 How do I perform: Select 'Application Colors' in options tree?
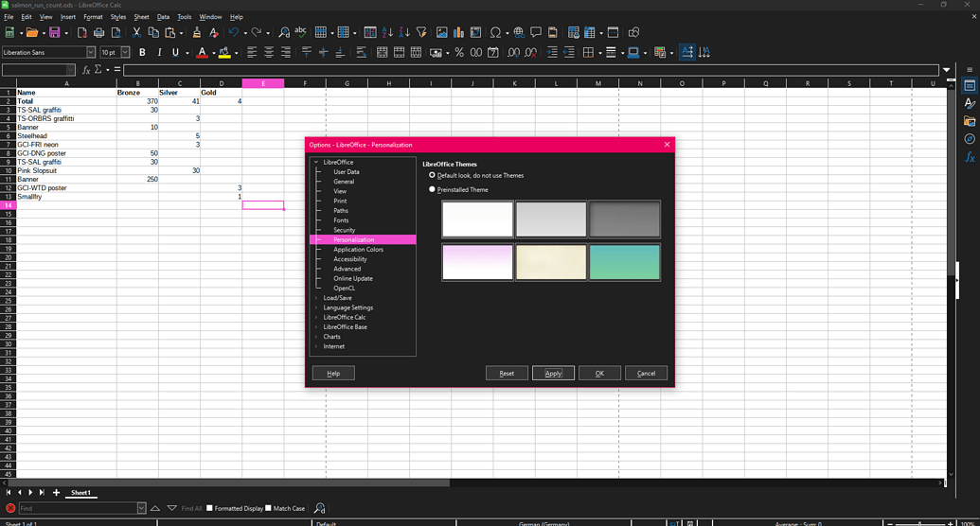pos(358,249)
